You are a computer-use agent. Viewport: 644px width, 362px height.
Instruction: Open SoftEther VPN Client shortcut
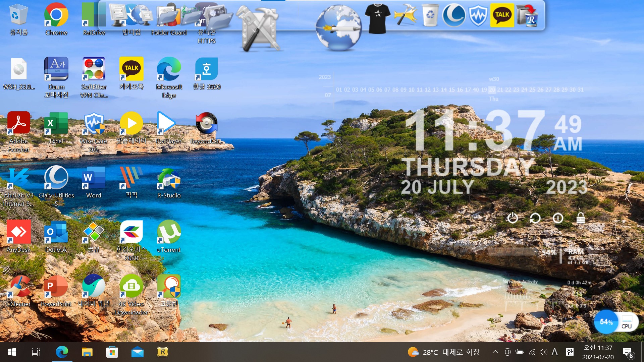click(x=94, y=77)
